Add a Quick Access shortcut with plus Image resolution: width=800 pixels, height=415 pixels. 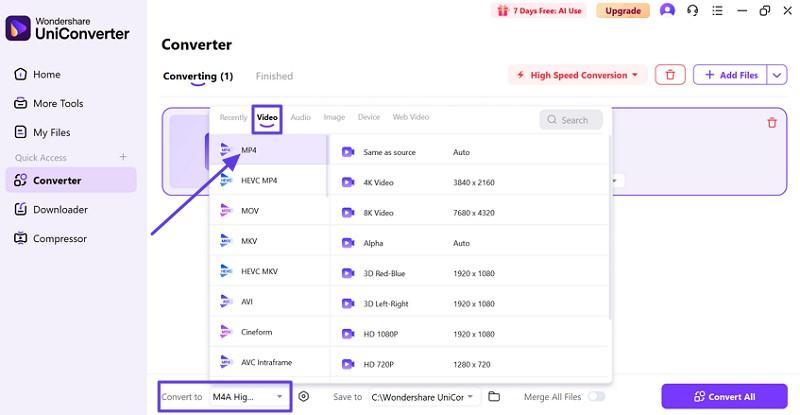click(123, 157)
